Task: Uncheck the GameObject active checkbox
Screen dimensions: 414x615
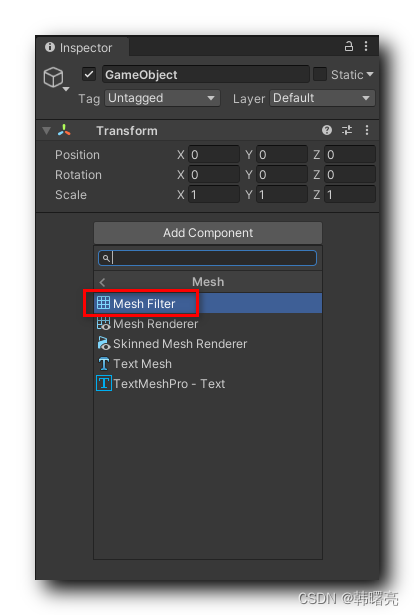Action: [x=89, y=74]
